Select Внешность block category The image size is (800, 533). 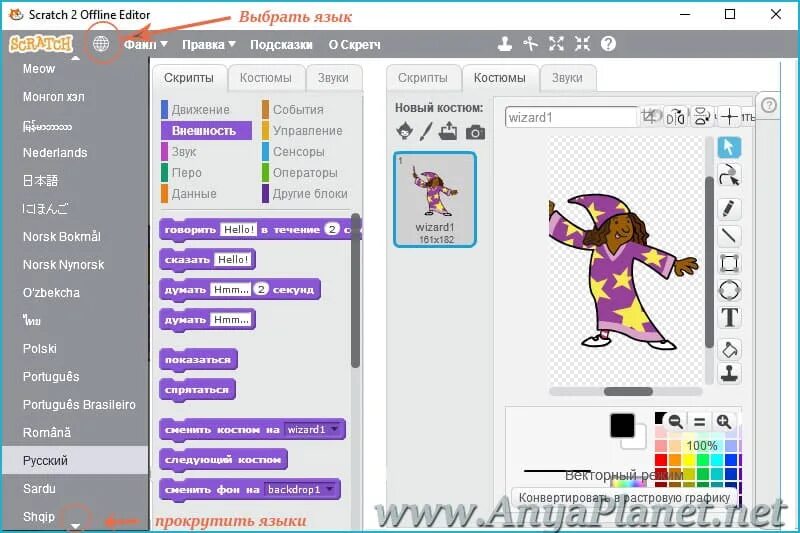[x=206, y=131]
